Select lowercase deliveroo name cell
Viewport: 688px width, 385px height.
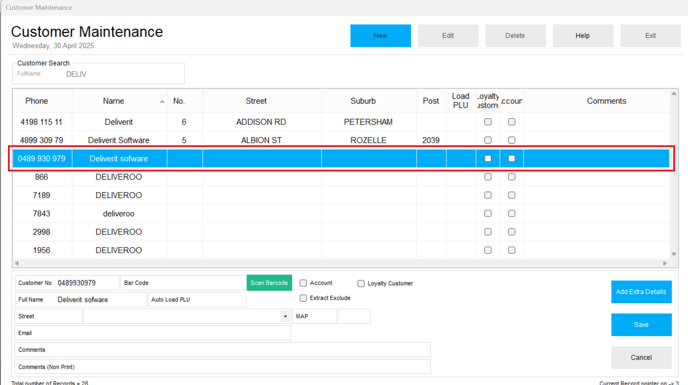point(119,213)
